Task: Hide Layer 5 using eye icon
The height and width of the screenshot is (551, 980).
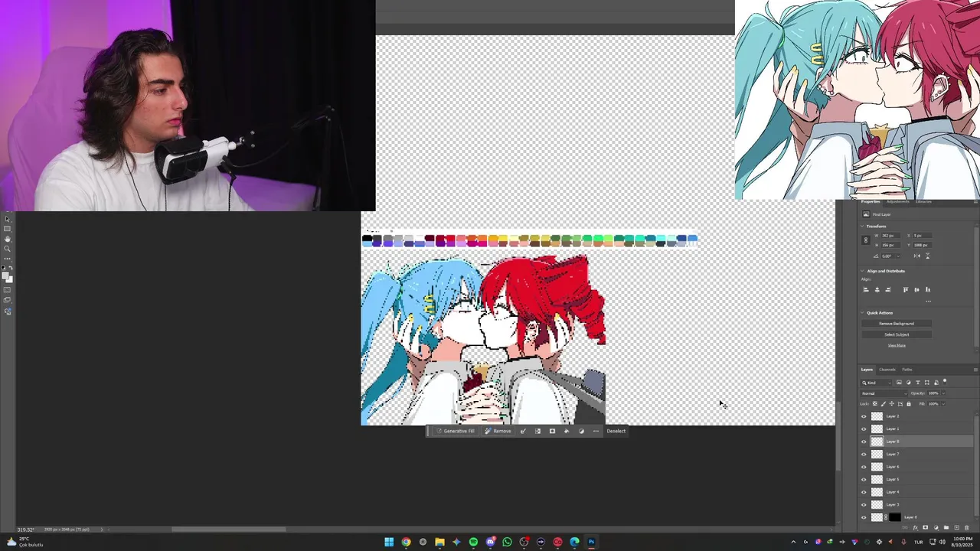Action: [x=864, y=479]
